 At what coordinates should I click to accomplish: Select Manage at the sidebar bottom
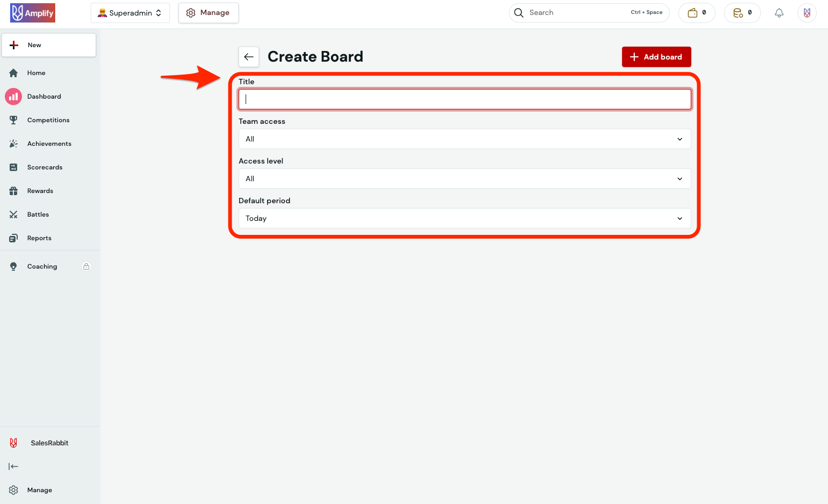(39, 490)
